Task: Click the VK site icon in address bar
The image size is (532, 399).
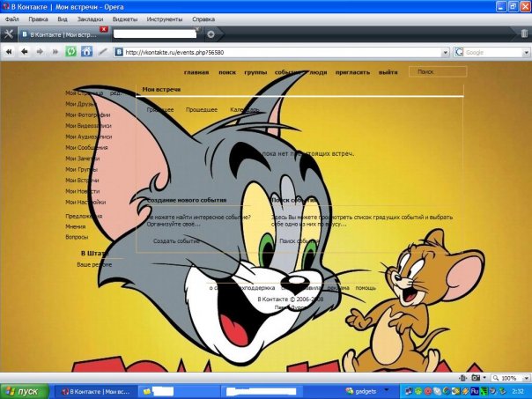Action: pos(119,52)
